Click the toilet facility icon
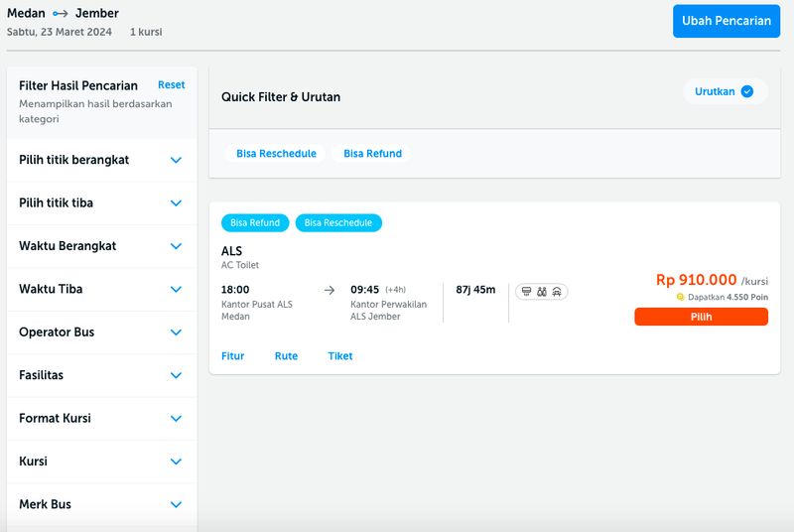The image size is (794, 532). tap(542, 292)
